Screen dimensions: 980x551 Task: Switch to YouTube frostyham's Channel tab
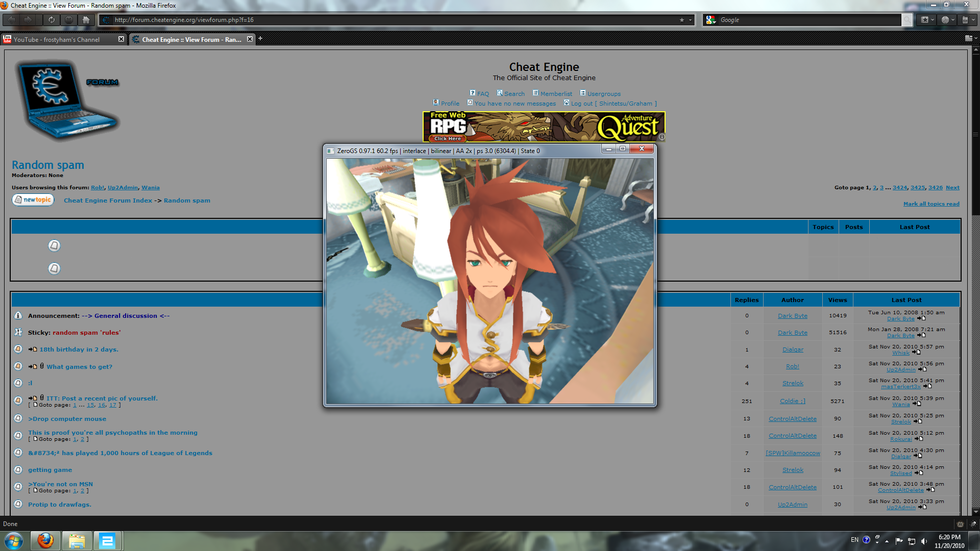(56, 39)
